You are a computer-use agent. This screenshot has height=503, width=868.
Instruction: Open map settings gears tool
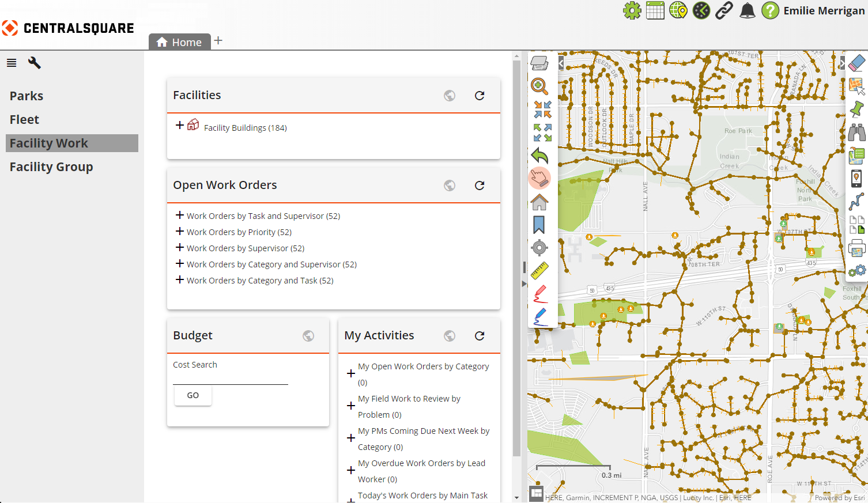857,271
